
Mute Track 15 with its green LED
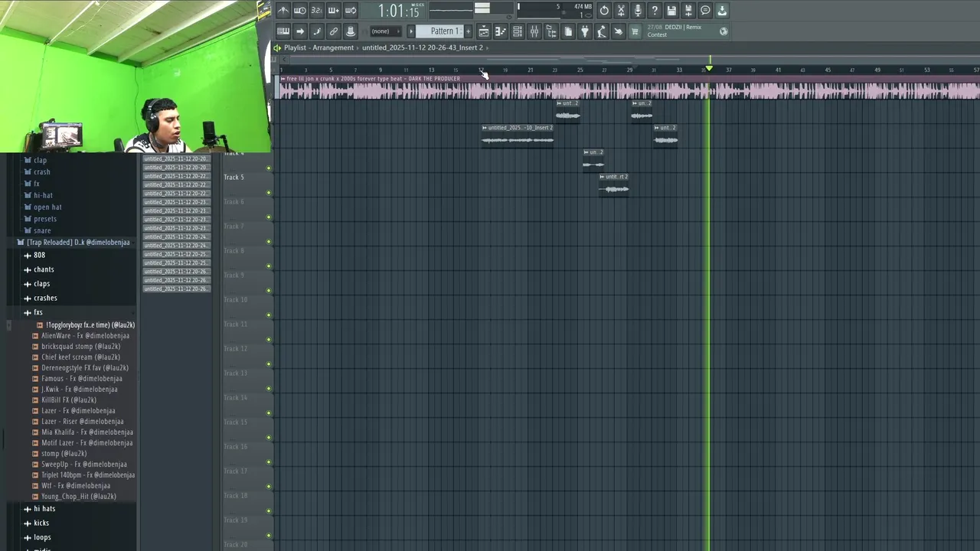pos(269,438)
